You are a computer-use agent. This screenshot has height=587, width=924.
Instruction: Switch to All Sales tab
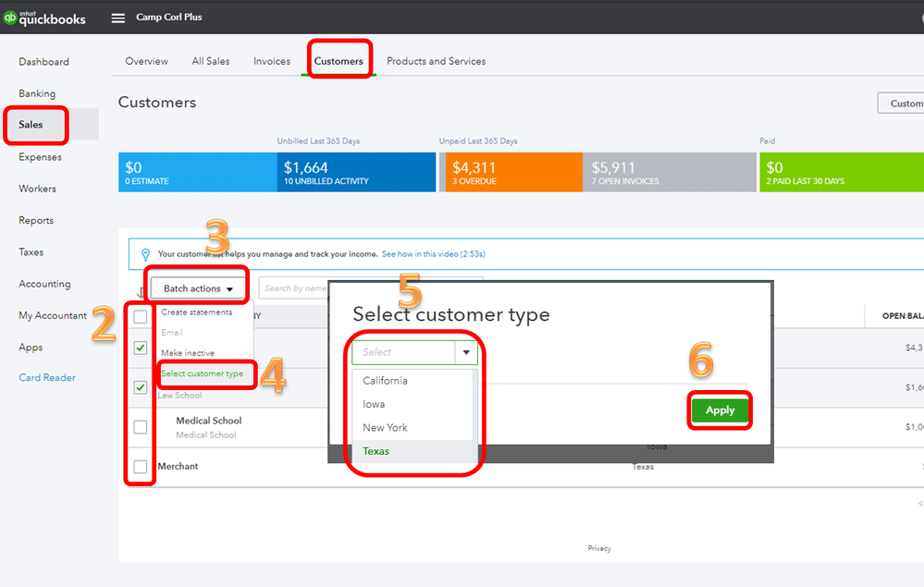click(210, 61)
